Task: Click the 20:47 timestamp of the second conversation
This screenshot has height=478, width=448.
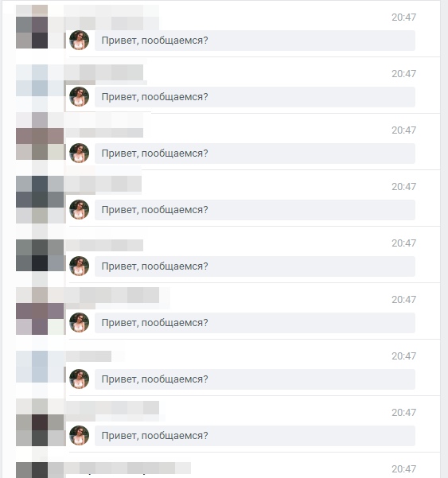Action: point(403,74)
